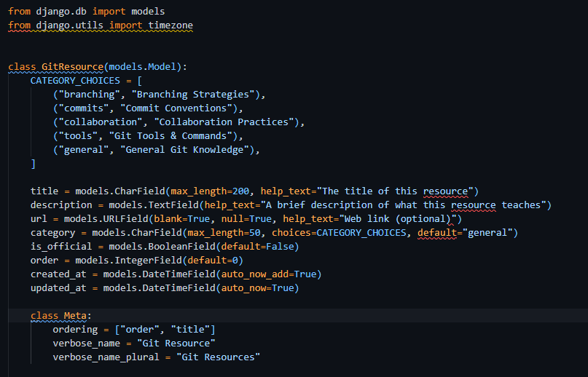
Task: Click 'default=False' argument
Action: coord(257,247)
